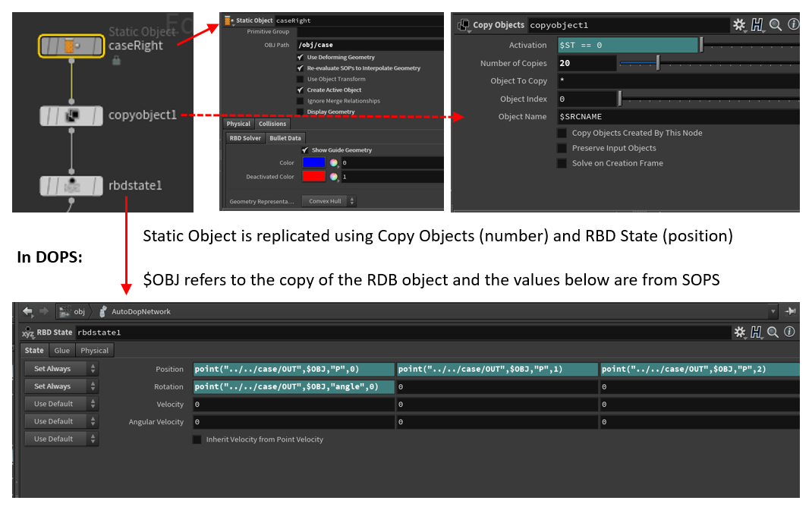Image resolution: width=812 pixels, height=510 pixels.
Task: Click the Number of Copies field
Action: [x=587, y=63]
